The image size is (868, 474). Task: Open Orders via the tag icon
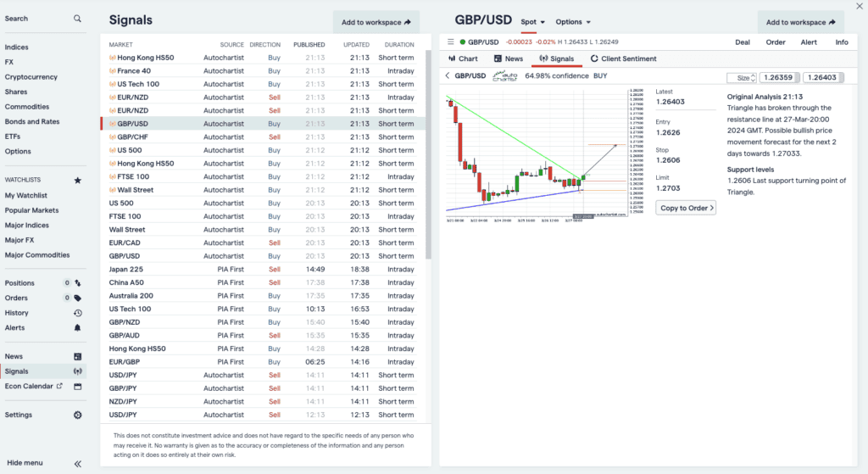tap(78, 298)
